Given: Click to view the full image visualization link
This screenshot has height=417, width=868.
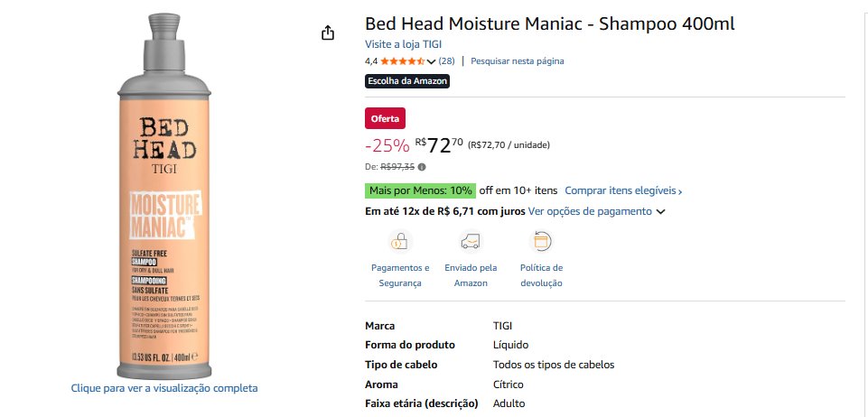Looking at the screenshot, I should coord(164,388).
